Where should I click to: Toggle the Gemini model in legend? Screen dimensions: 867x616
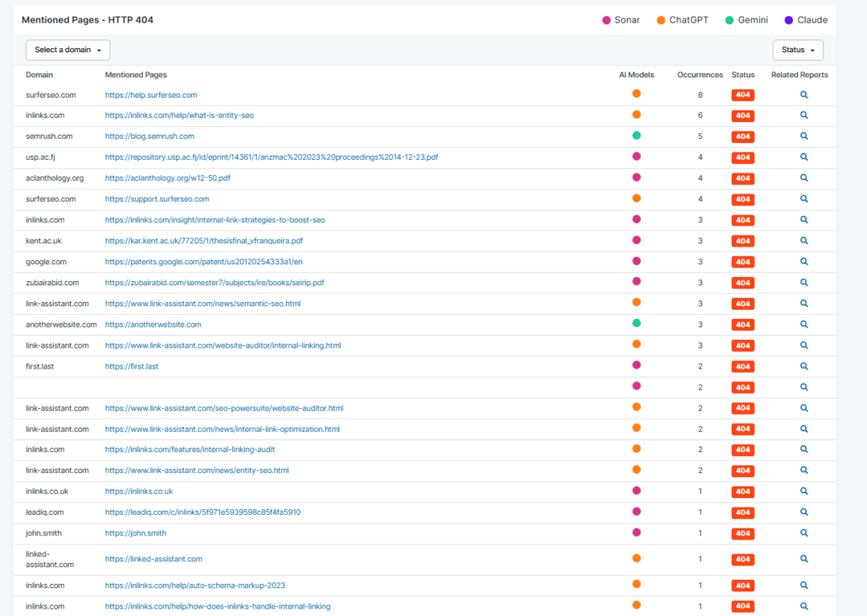click(747, 20)
